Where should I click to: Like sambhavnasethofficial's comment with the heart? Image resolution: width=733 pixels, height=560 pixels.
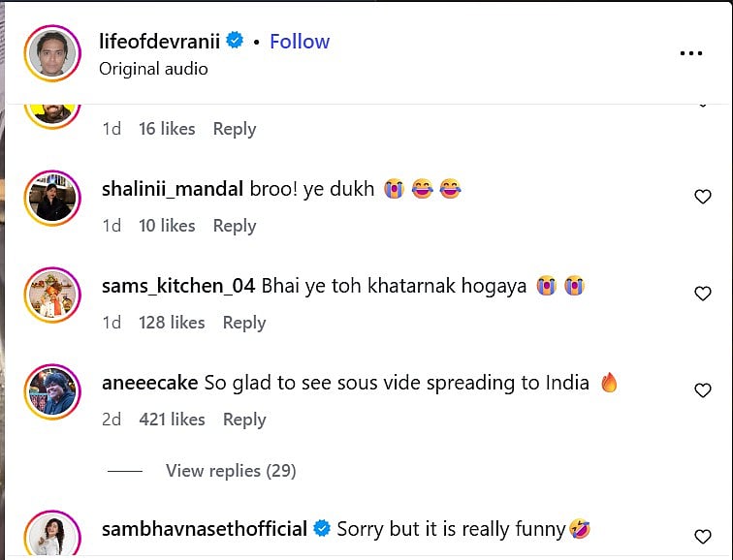tap(703, 536)
